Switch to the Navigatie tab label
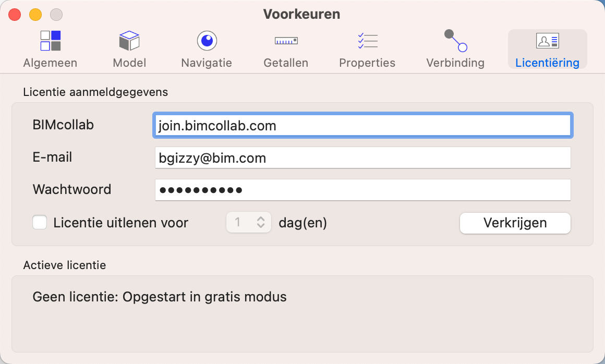The image size is (605, 364). [x=207, y=63]
